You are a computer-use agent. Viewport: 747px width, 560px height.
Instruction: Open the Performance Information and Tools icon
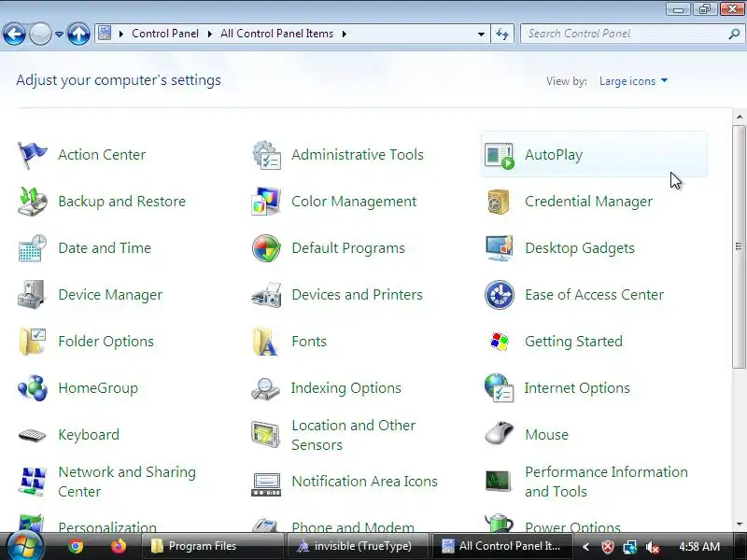point(499,481)
